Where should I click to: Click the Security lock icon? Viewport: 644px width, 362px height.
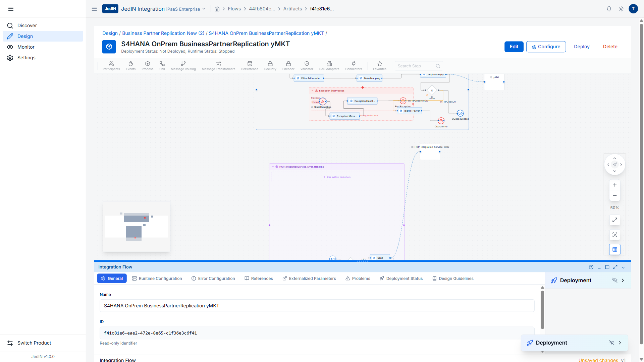pyautogui.click(x=270, y=65)
